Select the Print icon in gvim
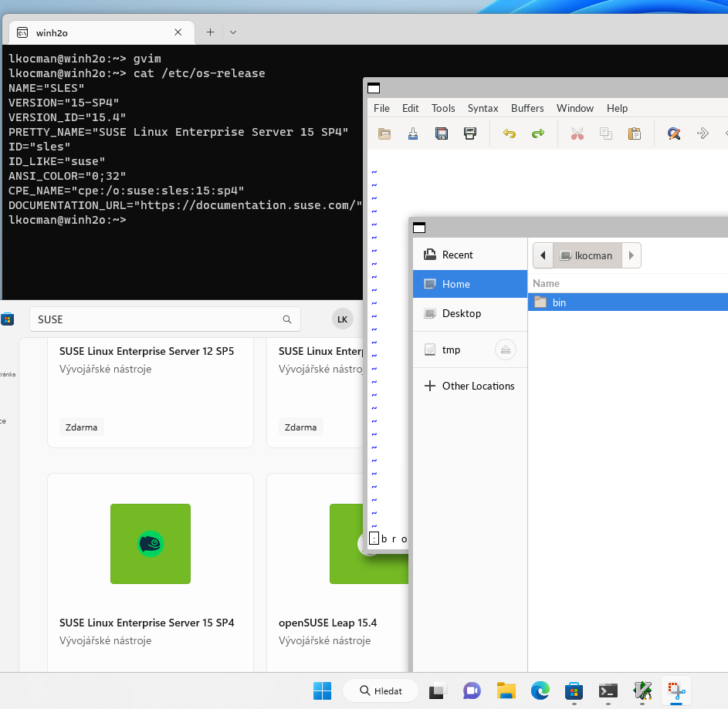728x709 pixels. click(469, 133)
